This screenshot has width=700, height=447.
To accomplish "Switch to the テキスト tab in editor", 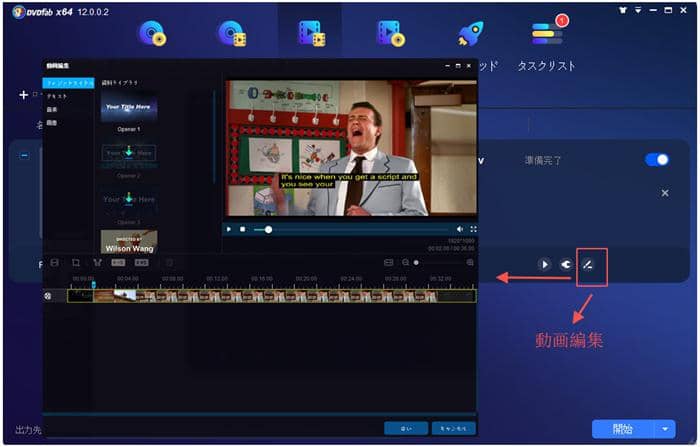I will [x=57, y=96].
